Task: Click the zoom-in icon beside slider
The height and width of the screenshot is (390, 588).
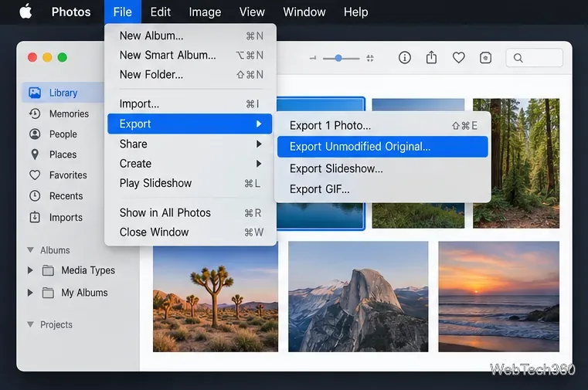Action: click(x=370, y=58)
